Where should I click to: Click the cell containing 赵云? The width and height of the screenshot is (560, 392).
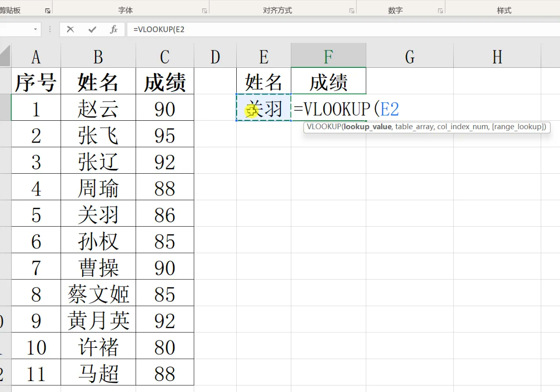98,108
